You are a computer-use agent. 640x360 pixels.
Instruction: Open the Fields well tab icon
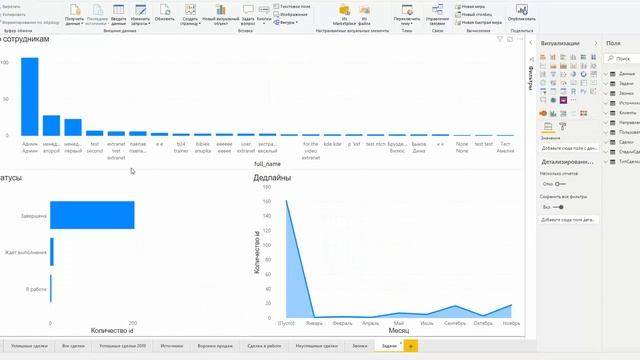click(x=548, y=127)
